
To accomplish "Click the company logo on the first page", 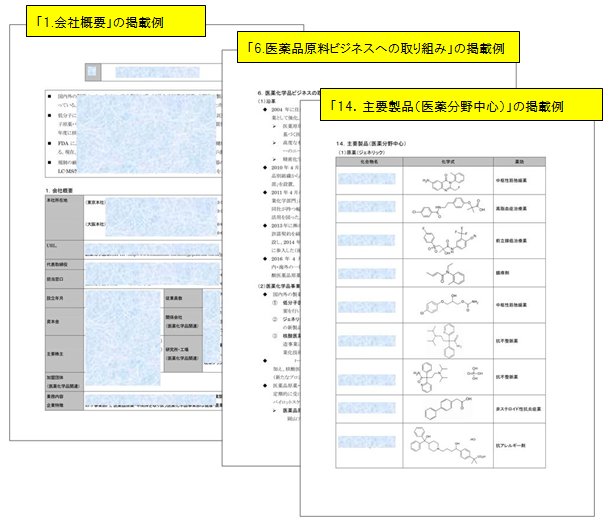I will click(x=93, y=72).
